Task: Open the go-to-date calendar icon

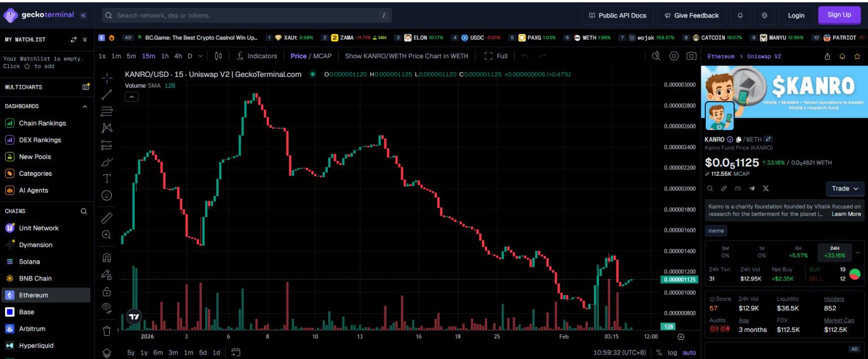Action: pos(236,352)
